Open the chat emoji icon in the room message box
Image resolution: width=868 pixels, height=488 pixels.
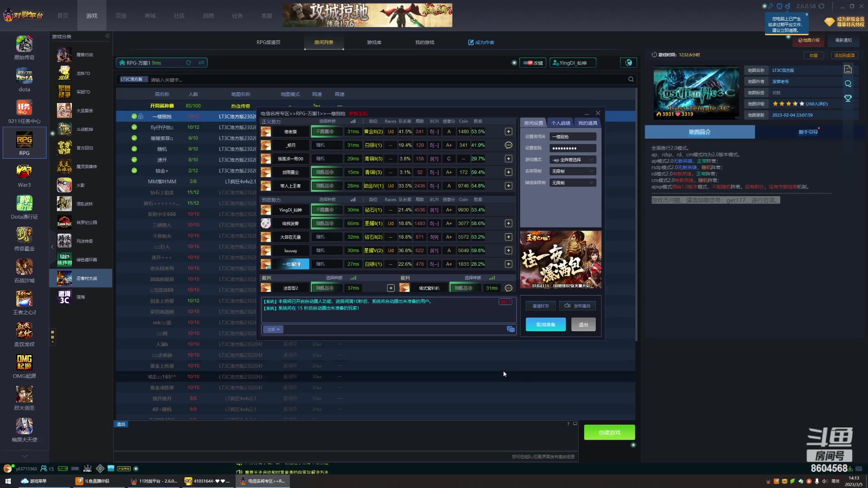(510, 329)
